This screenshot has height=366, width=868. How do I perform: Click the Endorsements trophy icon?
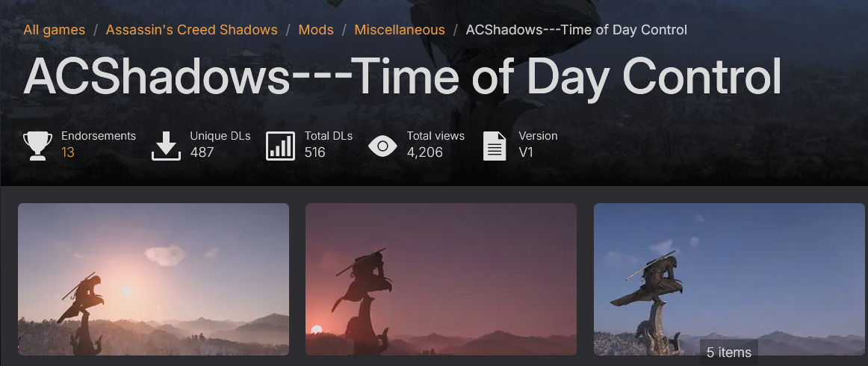pos(37,146)
